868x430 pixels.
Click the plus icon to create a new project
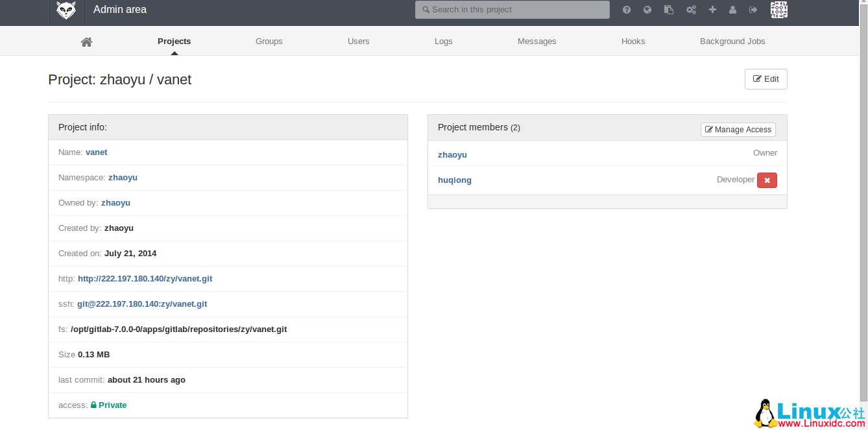click(x=712, y=10)
